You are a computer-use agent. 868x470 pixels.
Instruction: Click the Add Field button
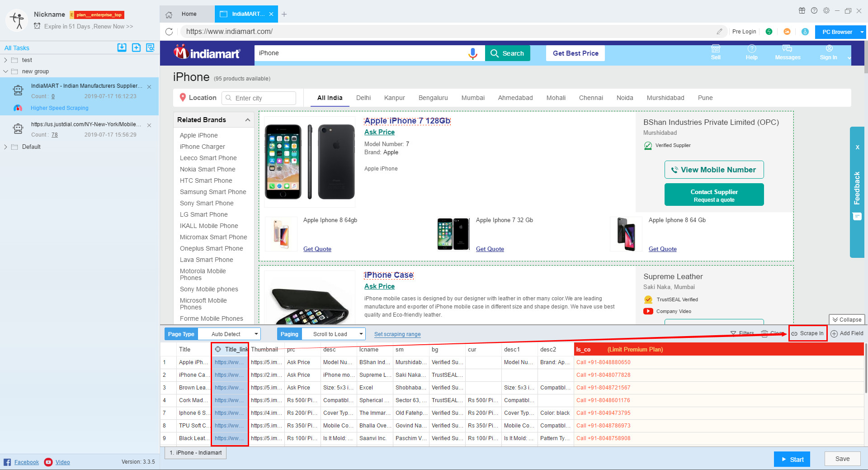click(847, 333)
